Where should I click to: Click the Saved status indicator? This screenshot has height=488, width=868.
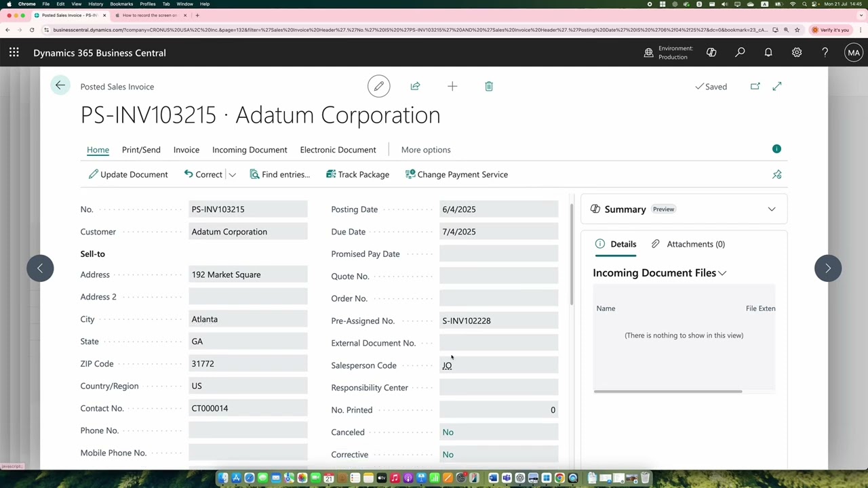pos(711,87)
